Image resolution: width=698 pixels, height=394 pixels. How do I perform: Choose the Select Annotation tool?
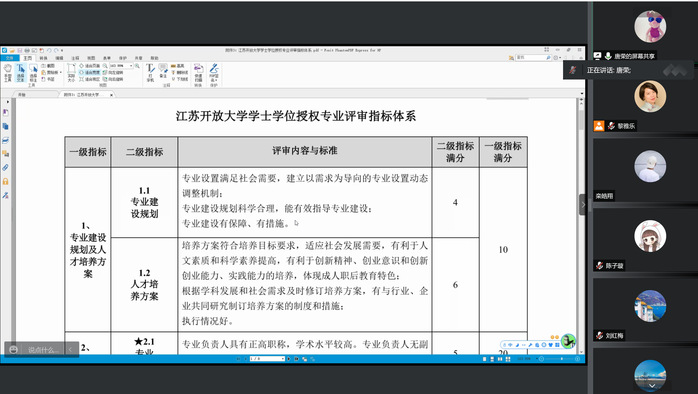pos(33,72)
